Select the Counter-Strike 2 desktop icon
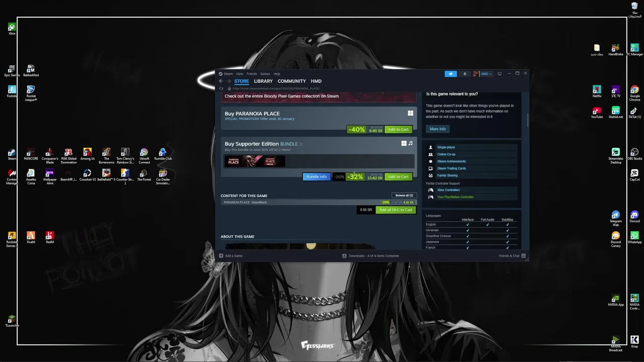The width and height of the screenshot is (644, 362). click(125, 177)
